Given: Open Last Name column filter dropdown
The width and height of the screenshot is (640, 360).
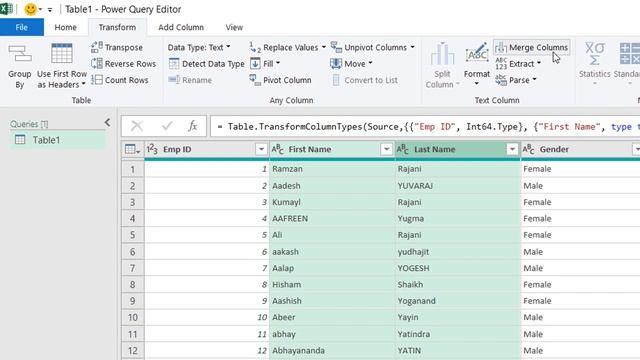Looking at the screenshot, I should coord(512,149).
